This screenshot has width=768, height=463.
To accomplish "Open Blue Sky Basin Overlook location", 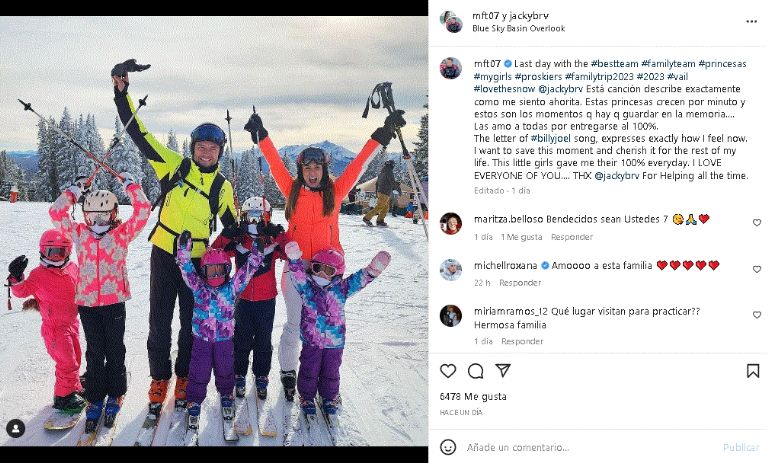I will pos(518,28).
